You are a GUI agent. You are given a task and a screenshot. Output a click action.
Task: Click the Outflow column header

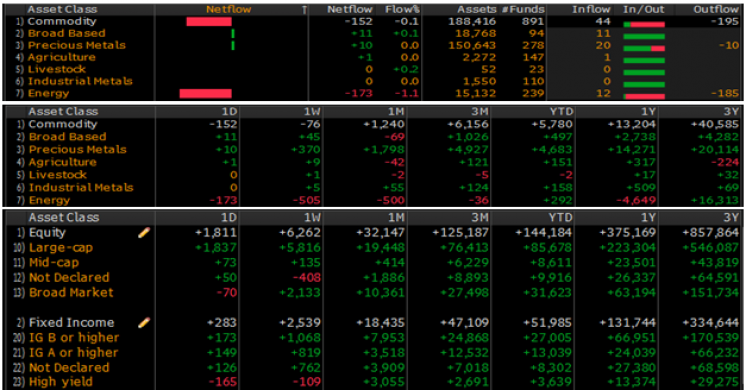pyautogui.click(x=716, y=10)
